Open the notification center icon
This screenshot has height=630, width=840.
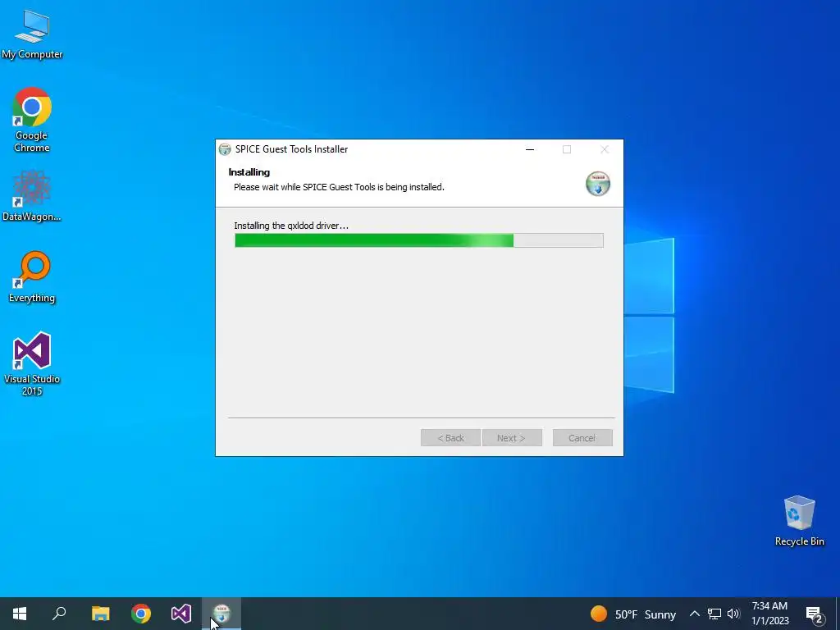tap(814, 614)
